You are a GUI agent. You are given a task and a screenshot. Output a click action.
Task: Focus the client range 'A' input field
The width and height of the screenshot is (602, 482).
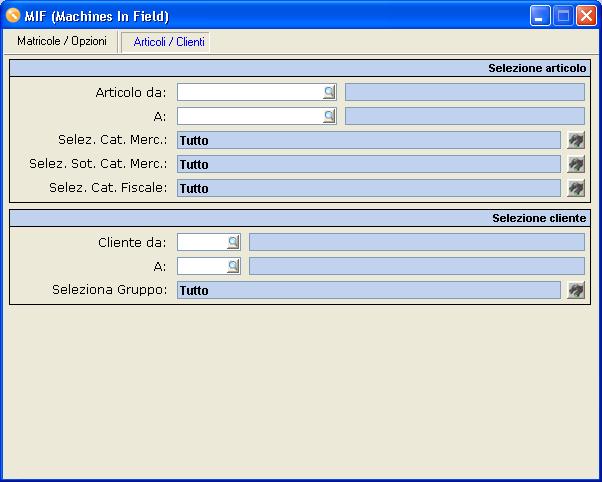click(x=201, y=266)
